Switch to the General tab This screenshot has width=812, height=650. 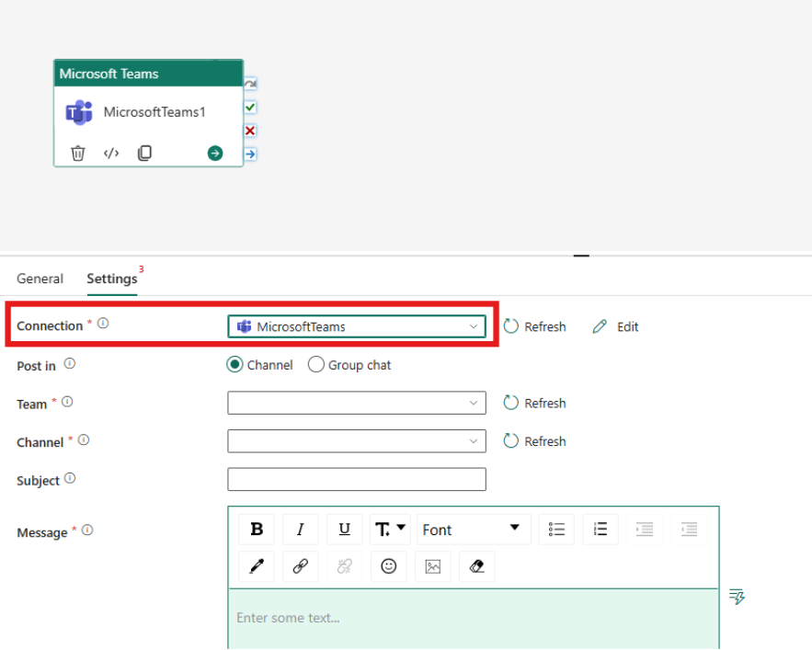[40, 278]
